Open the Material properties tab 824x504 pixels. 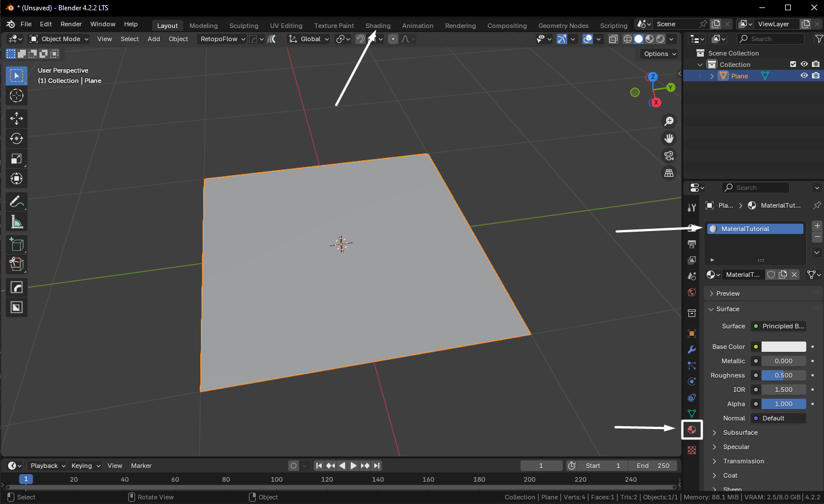(692, 430)
